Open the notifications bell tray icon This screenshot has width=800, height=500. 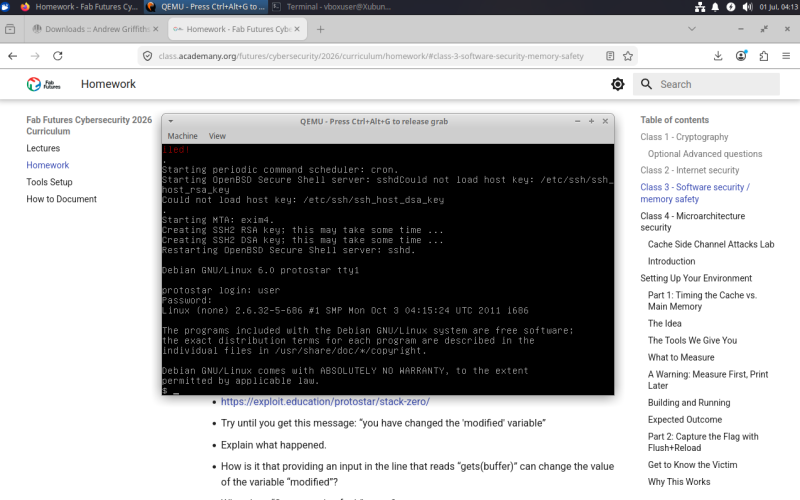(715, 7)
